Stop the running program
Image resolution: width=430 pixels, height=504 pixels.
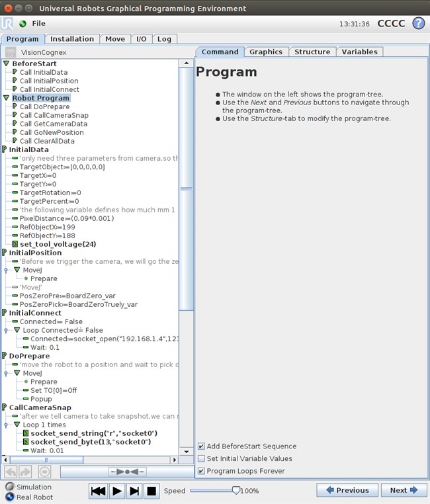pos(151,491)
